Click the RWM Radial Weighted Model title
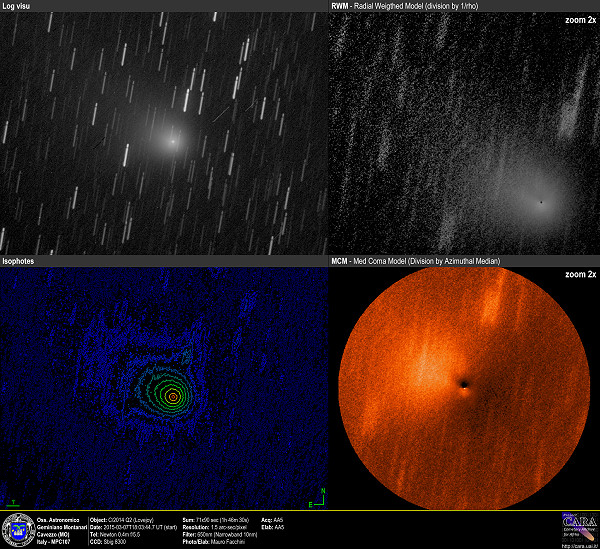 (x=405, y=6)
